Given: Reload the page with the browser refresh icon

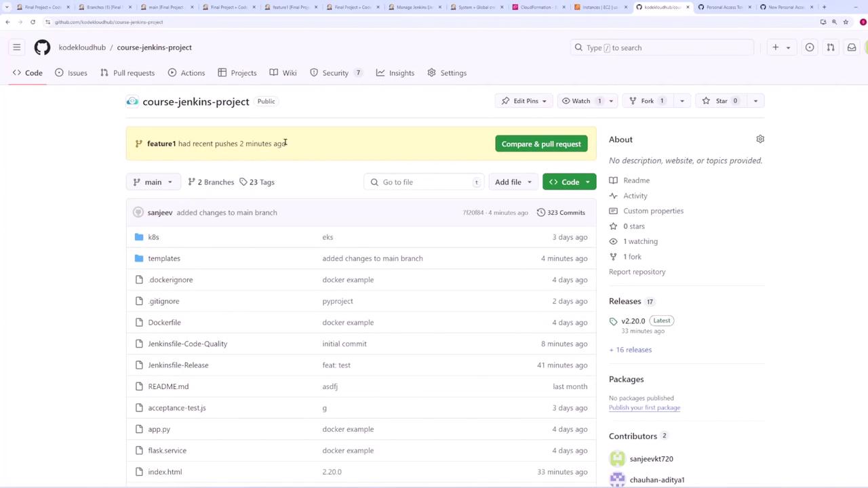Looking at the screenshot, I should pos(33,22).
